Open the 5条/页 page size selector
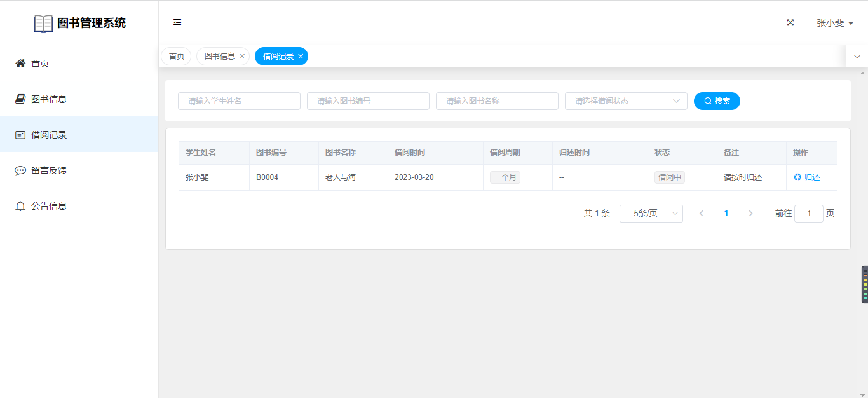Screen dimensions: 868x398 (x=651, y=214)
